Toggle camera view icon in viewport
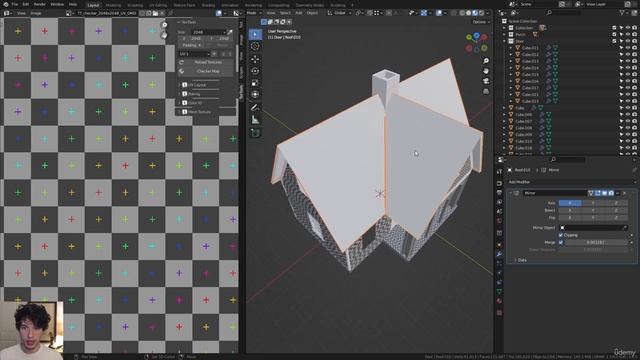The image size is (640, 360). pos(486,81)
